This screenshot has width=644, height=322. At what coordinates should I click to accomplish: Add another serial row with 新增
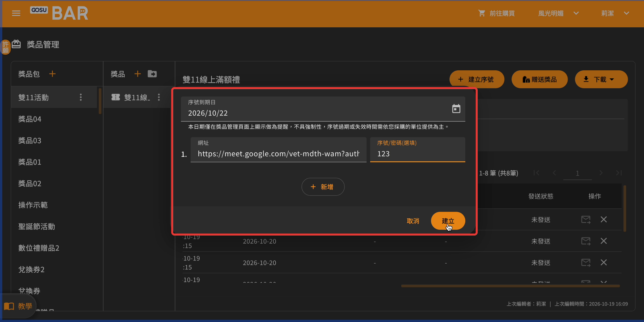[323, 187]
